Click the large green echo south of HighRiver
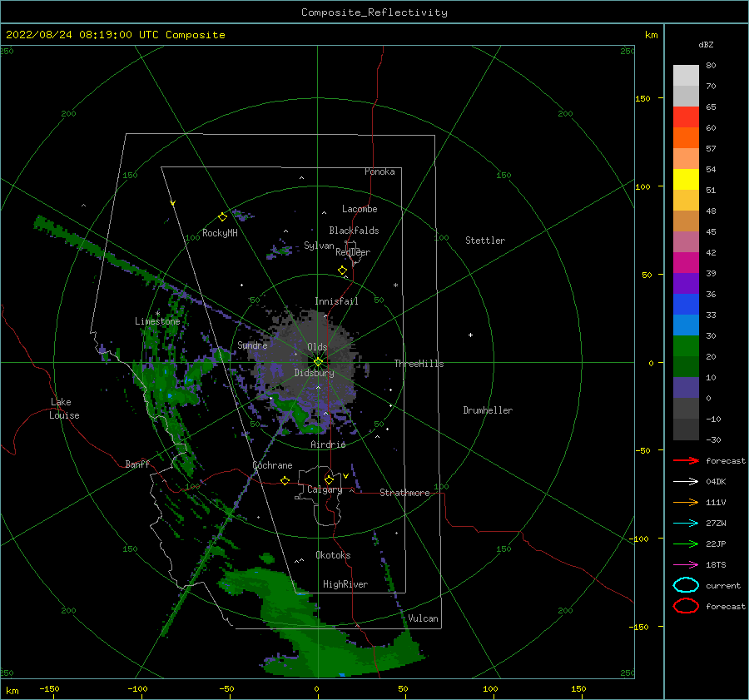This screenshot has width=749, height=700. pos(315,636)
